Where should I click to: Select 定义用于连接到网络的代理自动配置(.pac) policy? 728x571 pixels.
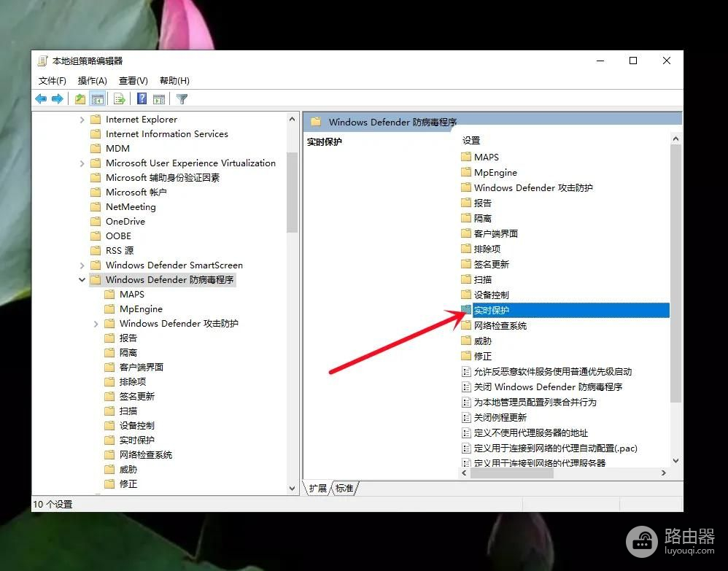pyautogui.click(x=555, y=448)
